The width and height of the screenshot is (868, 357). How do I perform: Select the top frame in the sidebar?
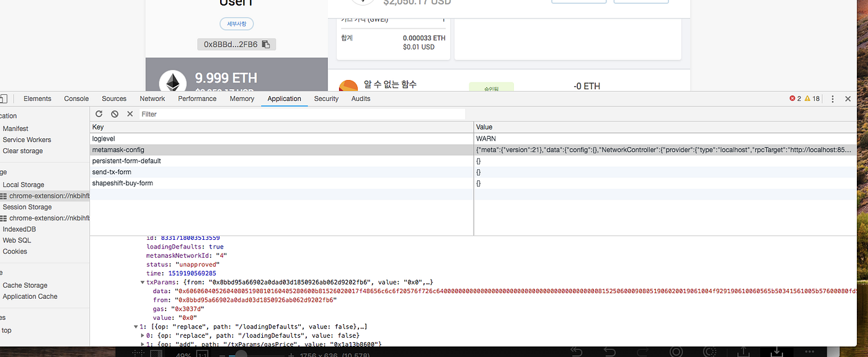[x=6, y=330]
